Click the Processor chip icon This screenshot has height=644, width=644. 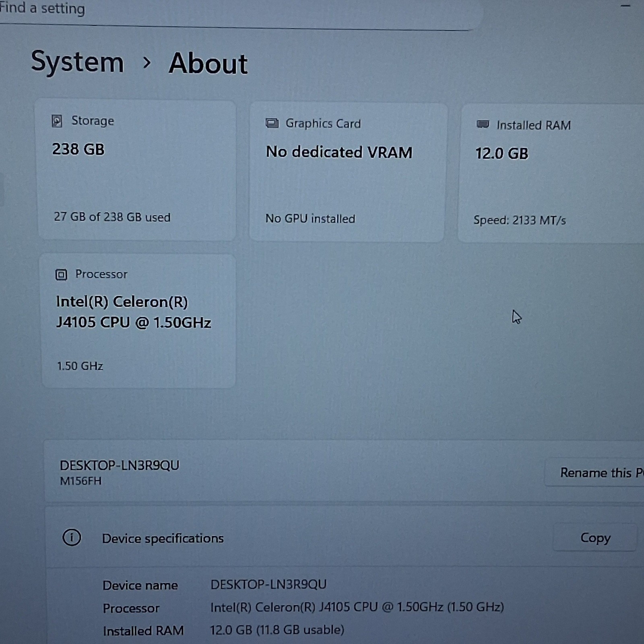coord(61,275)
